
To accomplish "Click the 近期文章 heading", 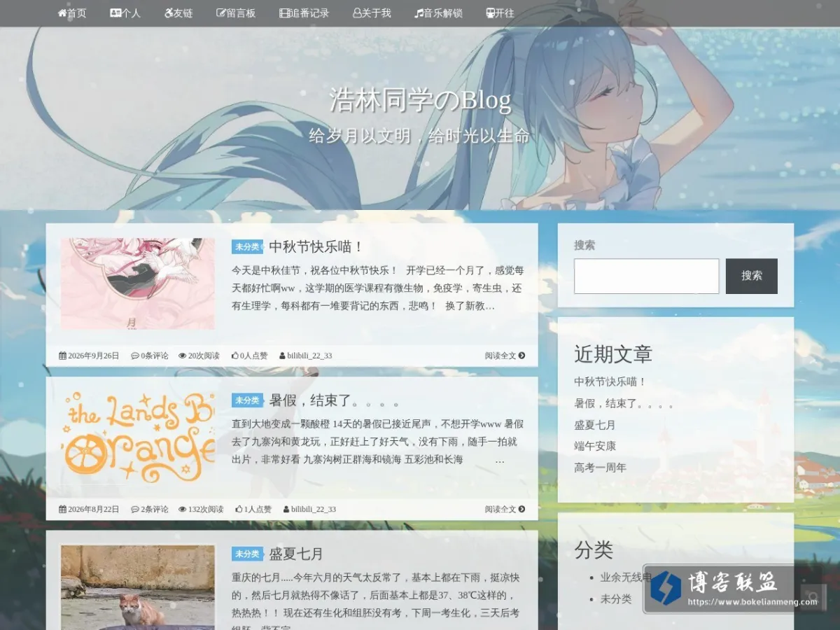I will click(x=613, y=354).
